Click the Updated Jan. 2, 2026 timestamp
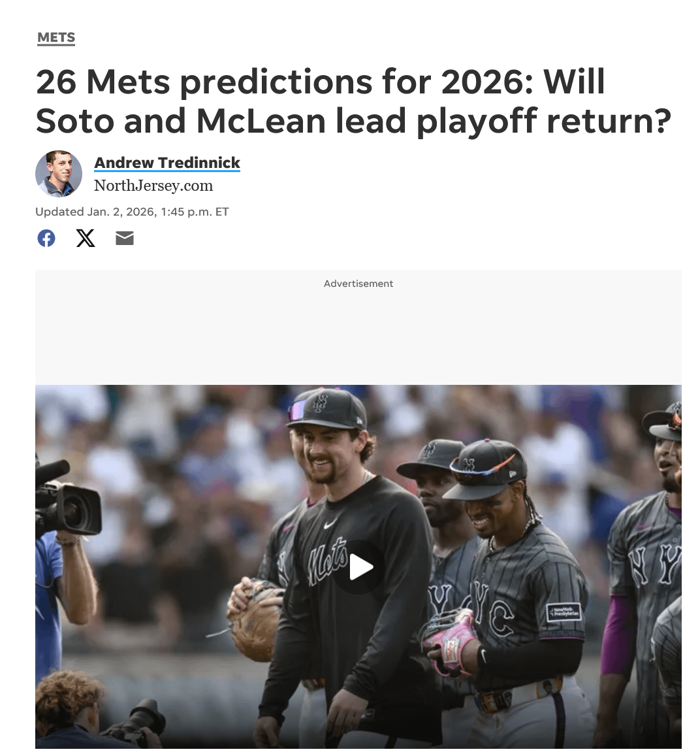700x756 pixels. click(132, 212)
